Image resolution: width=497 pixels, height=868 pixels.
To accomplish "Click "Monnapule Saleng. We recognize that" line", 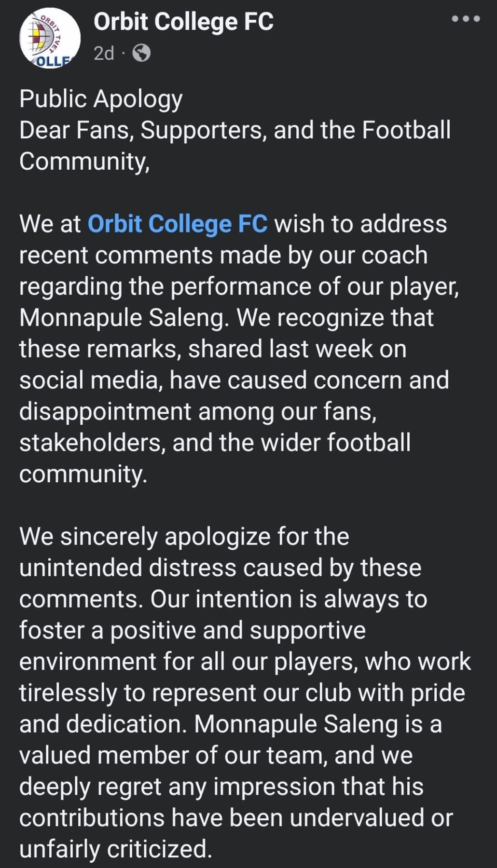I will coord(226,318).
